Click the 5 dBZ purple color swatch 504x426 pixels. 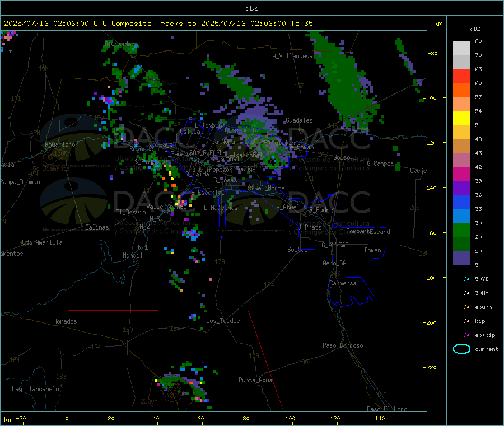461,258
